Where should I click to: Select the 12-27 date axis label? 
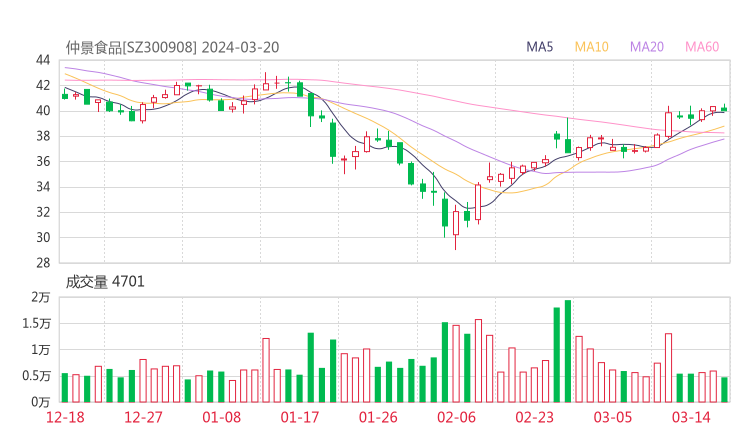coord(143,417)
